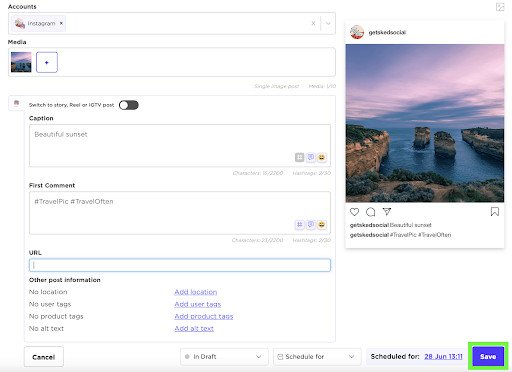512x372 pixels.
Task: Expand the Accounts dropdown chevron
Action: [x=328, y=23]
